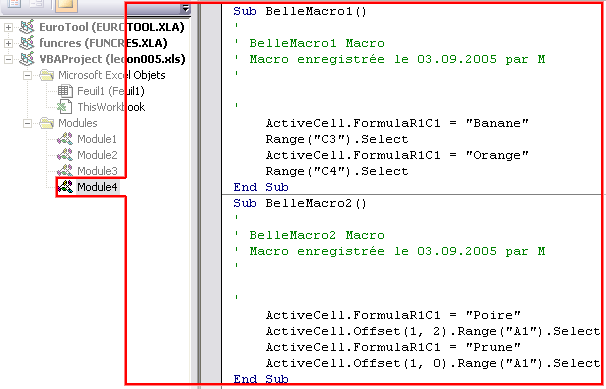This screenshot has height=389, width=606.
Task: Click the "Orange" assignment line
Action: pyautogui.click(x=397, y=155)
